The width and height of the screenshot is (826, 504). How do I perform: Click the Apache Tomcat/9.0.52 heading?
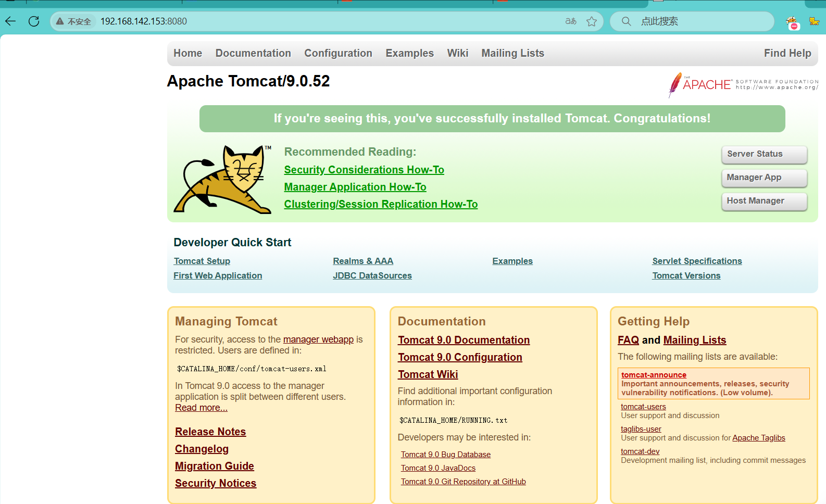click(x=248, y=81)
